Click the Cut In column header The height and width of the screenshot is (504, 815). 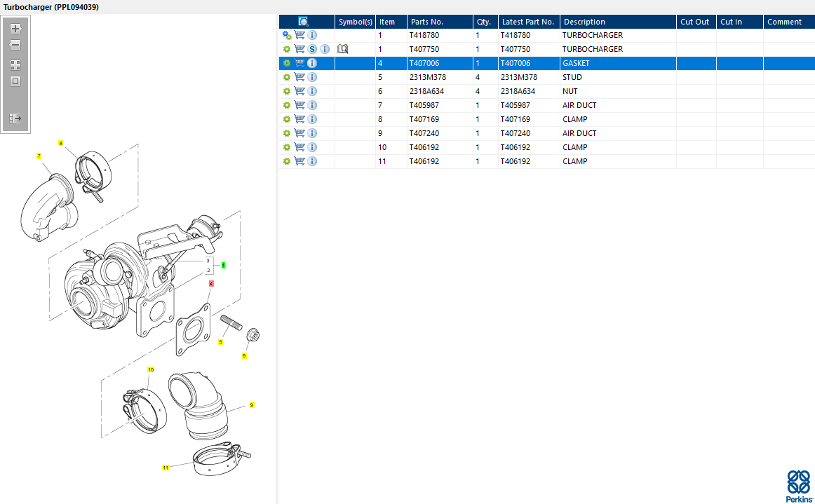(x=740, y=22)
